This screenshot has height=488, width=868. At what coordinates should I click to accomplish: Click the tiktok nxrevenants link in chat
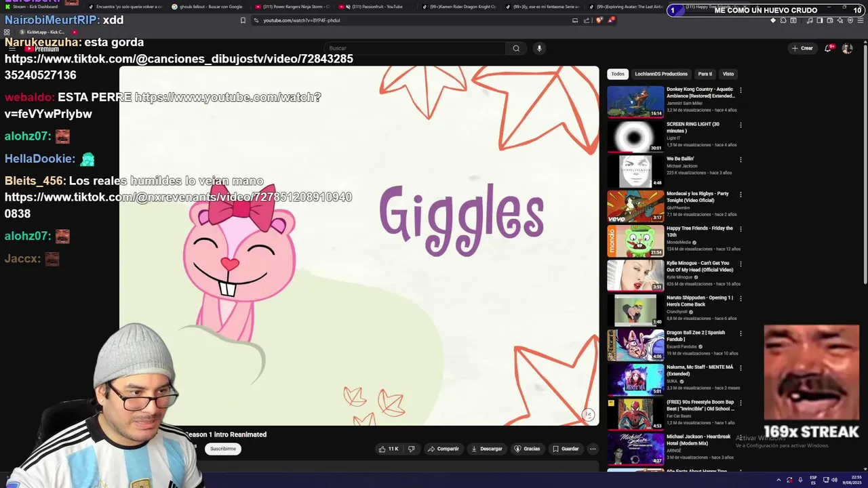pos(178,205)
